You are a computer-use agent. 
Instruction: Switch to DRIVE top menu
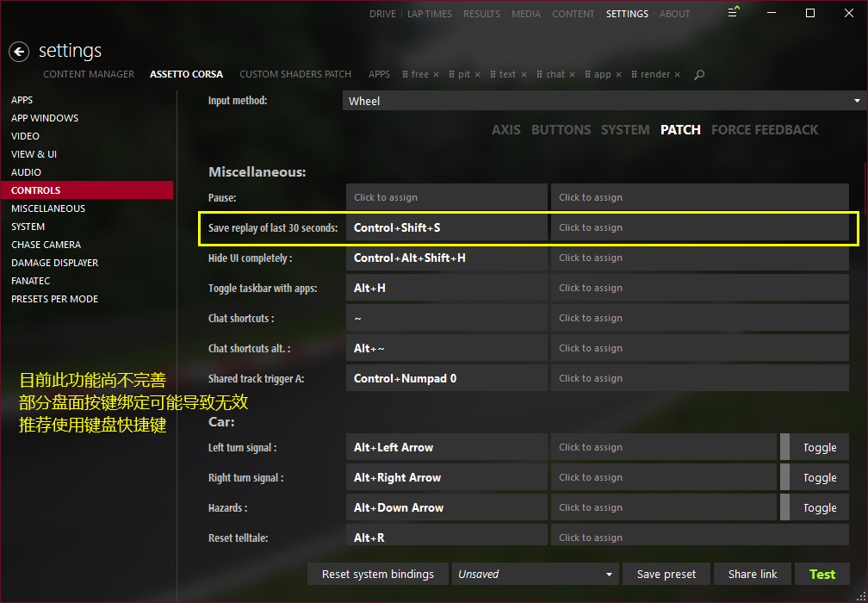tap(382, 14)
